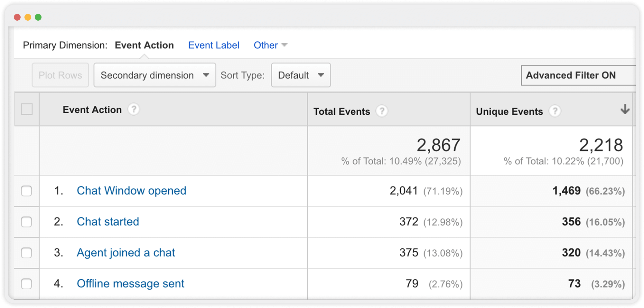Expand the Other primary dimension menu
Screen dimensions: 644x308
click(x=270, y=45)
